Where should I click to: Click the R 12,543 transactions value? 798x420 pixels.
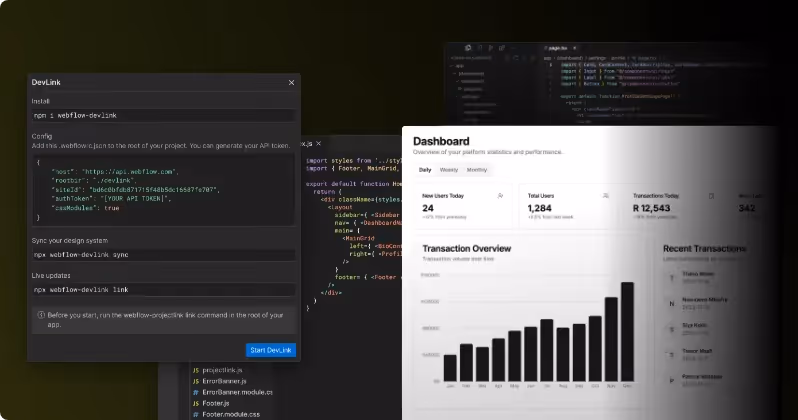(x=651, y=208)
